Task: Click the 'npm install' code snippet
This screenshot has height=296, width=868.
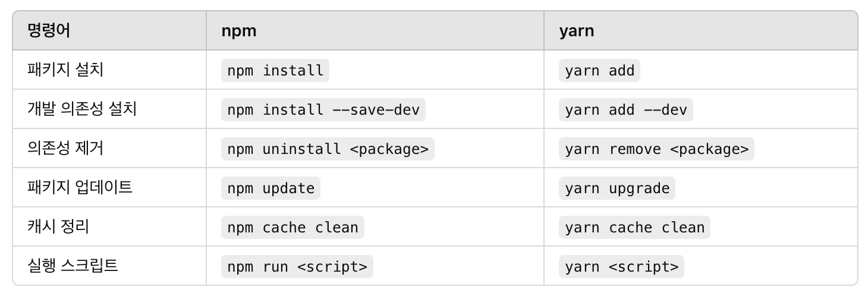Action: pos(275,71)
